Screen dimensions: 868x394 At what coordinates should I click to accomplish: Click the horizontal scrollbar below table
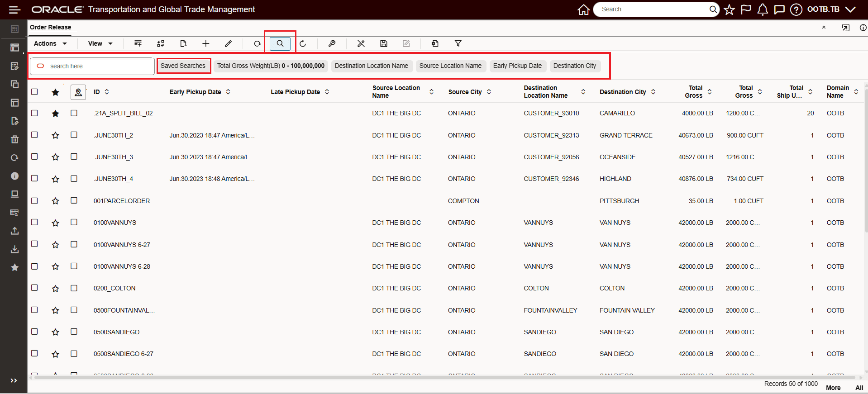pyautogui.click(x=444, y=377)
